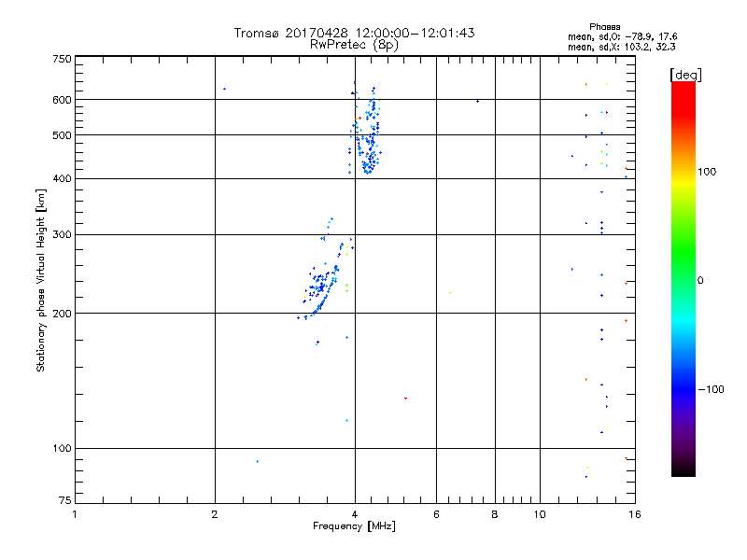This screenshot has height=560, width=747.
Task: Click the isolated red data point near 130 km
Action: [x=405, y=399]
